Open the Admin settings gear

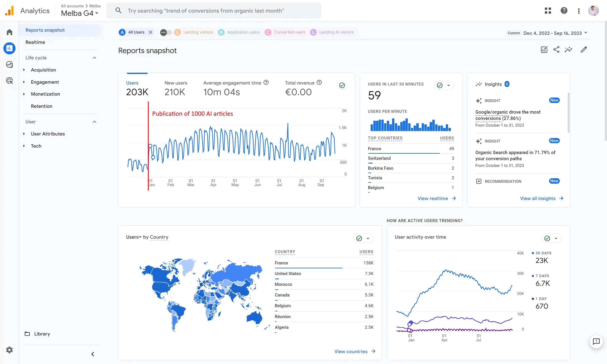pyautogui.click(x=9, y=350)
